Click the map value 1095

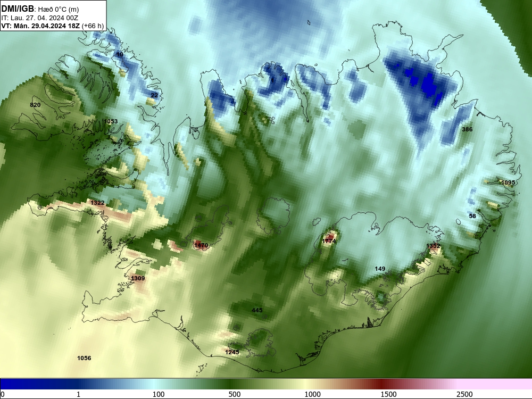pos(508,182)
